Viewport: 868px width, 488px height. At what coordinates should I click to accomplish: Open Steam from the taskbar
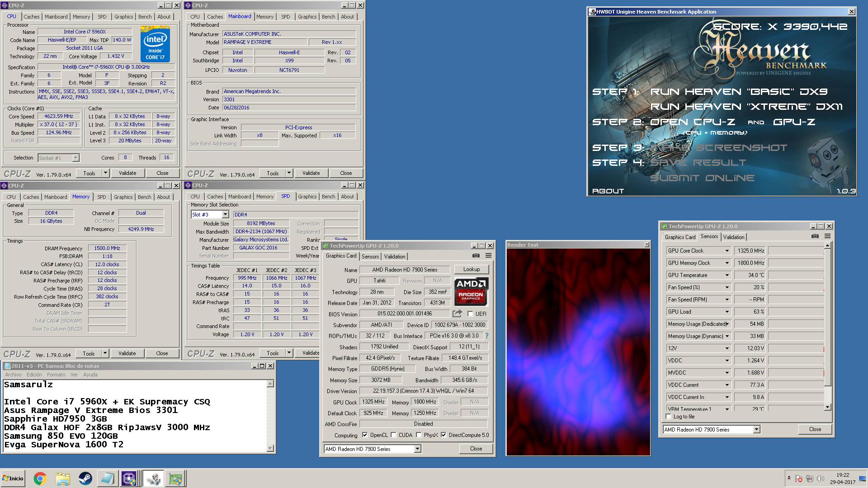(85, 479)
